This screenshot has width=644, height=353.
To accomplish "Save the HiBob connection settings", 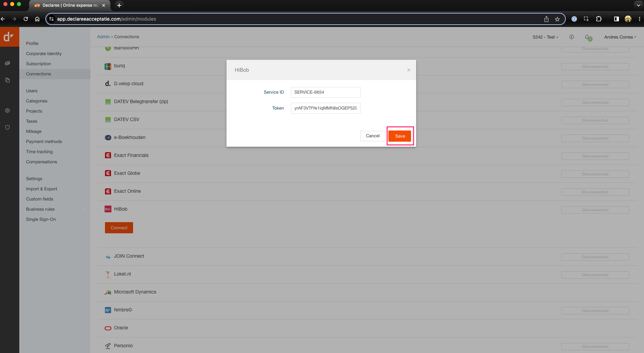I will pos(400,136).
